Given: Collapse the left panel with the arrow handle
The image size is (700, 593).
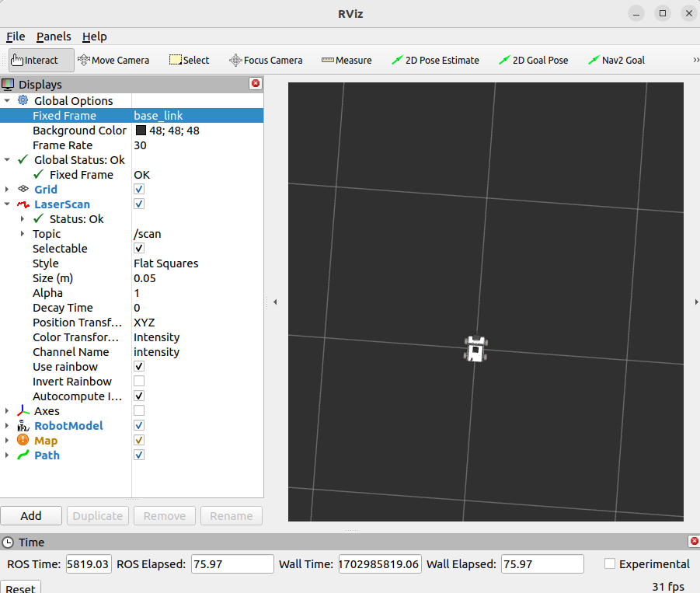Looking at the screenshot, I should [275, 302].
